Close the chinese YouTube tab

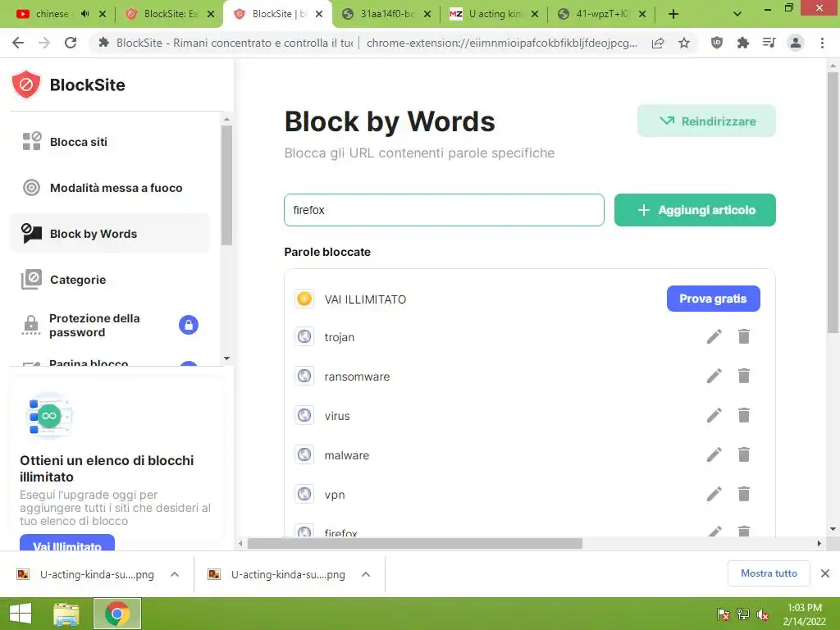click(103, 14)
